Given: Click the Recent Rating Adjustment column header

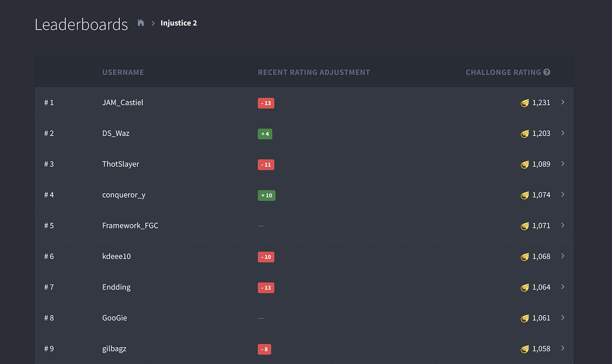Looking at the screenshot, I should tap(314, 72).
